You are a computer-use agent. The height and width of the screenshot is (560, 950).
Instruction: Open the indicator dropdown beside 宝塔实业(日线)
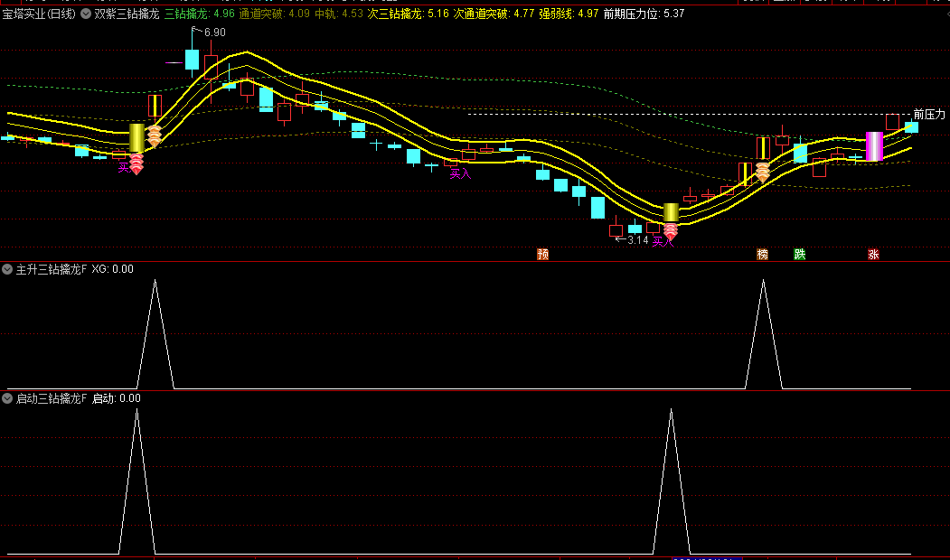[86, 14]
